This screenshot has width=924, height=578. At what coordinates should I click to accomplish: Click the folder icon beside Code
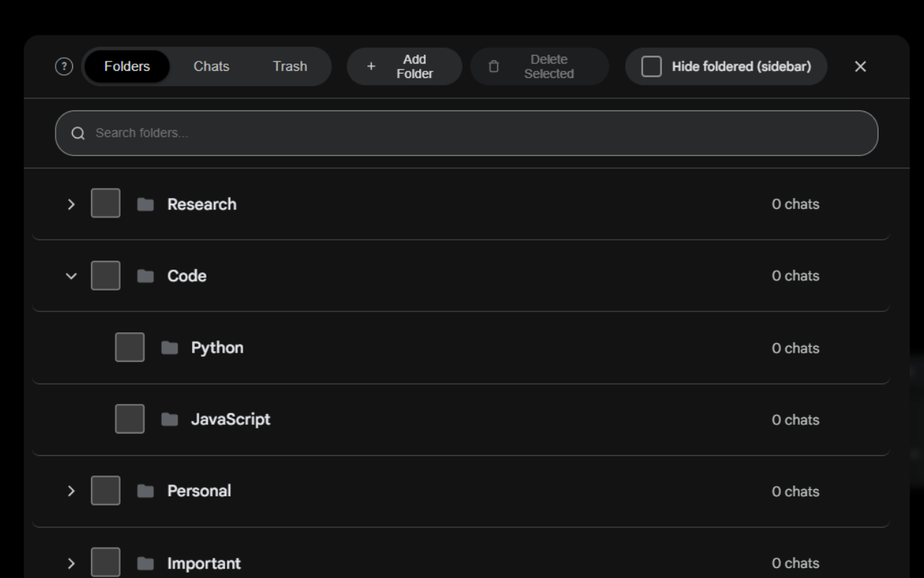coord(146,275)
